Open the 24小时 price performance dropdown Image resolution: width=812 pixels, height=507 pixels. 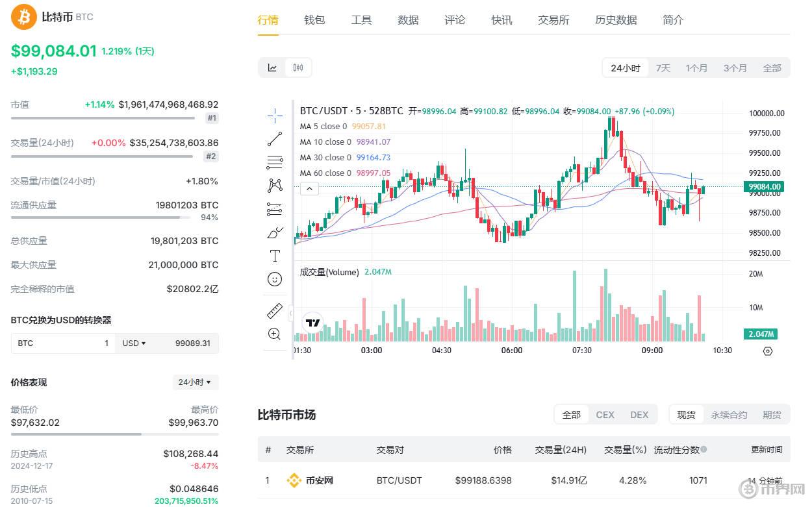[195, 382]
